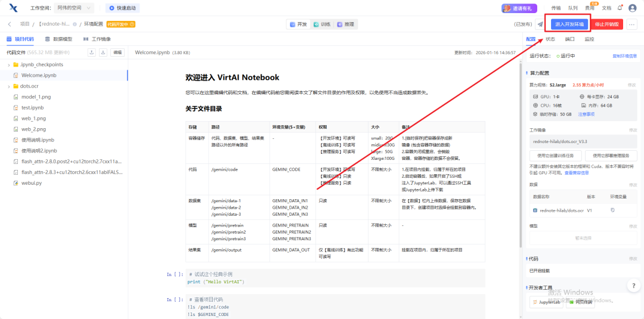Click 使用它创建训练任务 button
The width and height of the screenshot is (644, 319).
point(556,156)
